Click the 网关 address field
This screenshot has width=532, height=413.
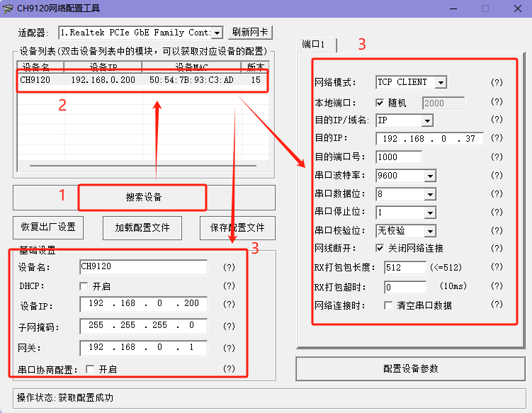tap(144, 349)
